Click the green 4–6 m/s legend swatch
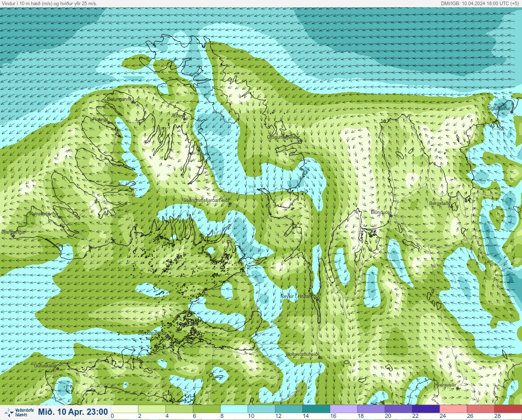Screen dimensions: 522x420 [x=179, y=409]
